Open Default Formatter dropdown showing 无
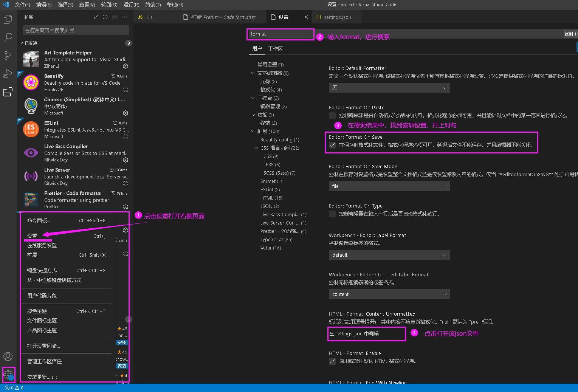 pyautogui.click(x=389, y=88)
